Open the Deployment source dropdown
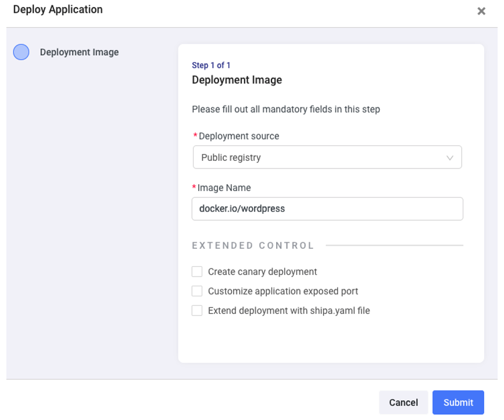The image size is (504, 420). 327,157
